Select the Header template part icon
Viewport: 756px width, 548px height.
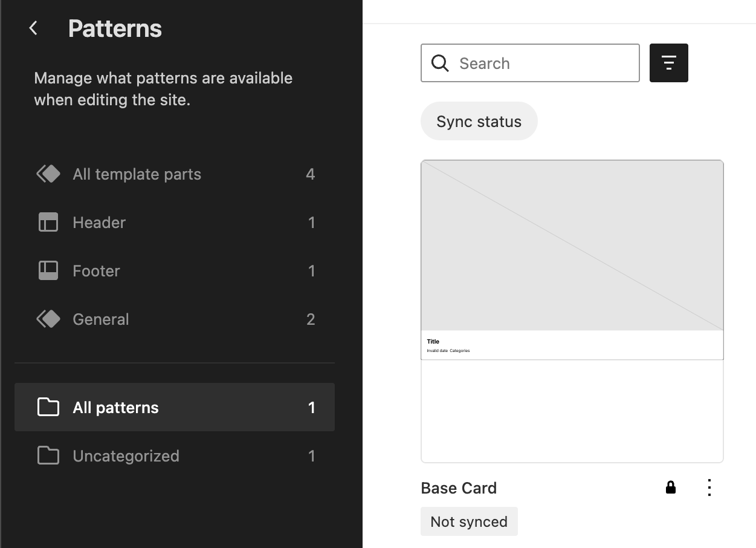(48, 222)
